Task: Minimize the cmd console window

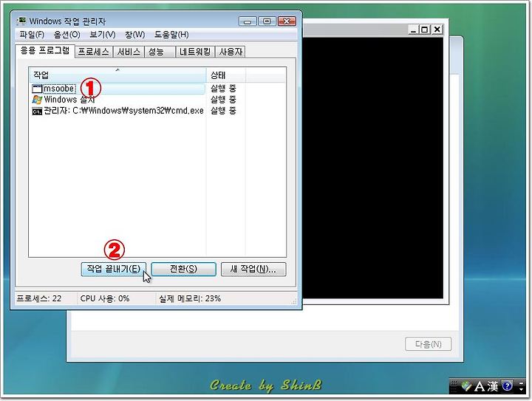Action: [x=413, y=30]
